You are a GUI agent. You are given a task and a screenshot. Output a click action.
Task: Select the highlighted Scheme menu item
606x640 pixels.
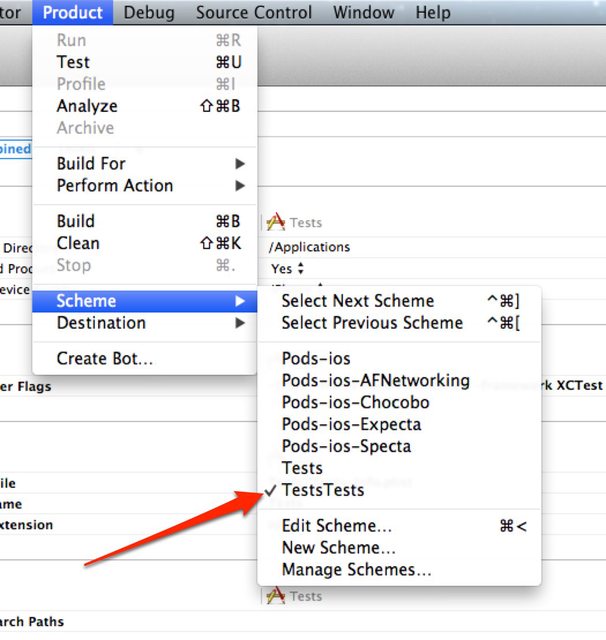coord(145,301)
